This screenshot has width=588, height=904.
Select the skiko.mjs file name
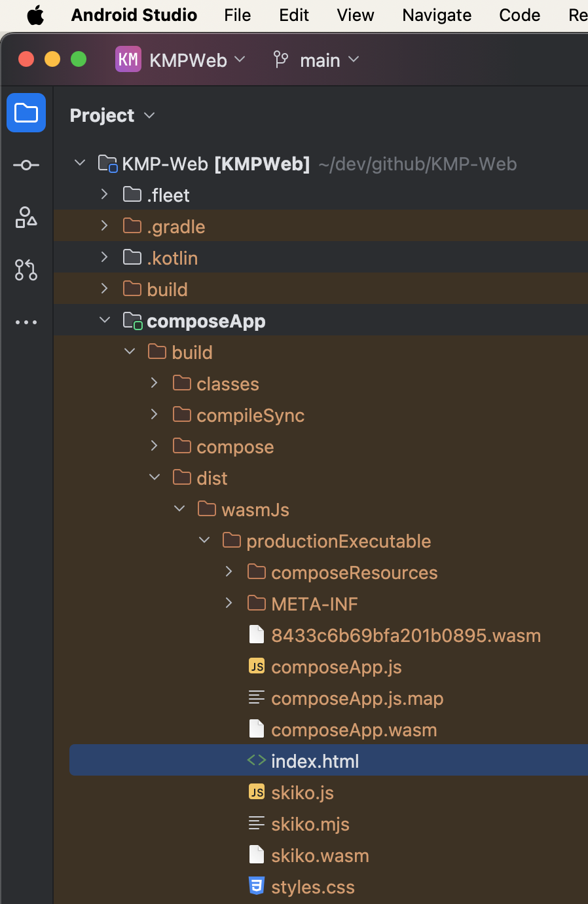[x=310, y=824]
